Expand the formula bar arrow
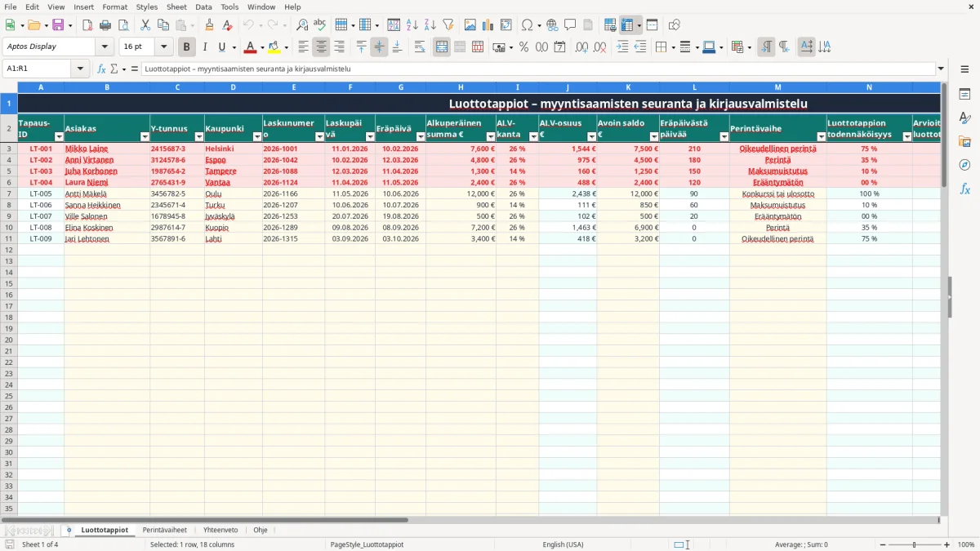 [x=941, y=69]
